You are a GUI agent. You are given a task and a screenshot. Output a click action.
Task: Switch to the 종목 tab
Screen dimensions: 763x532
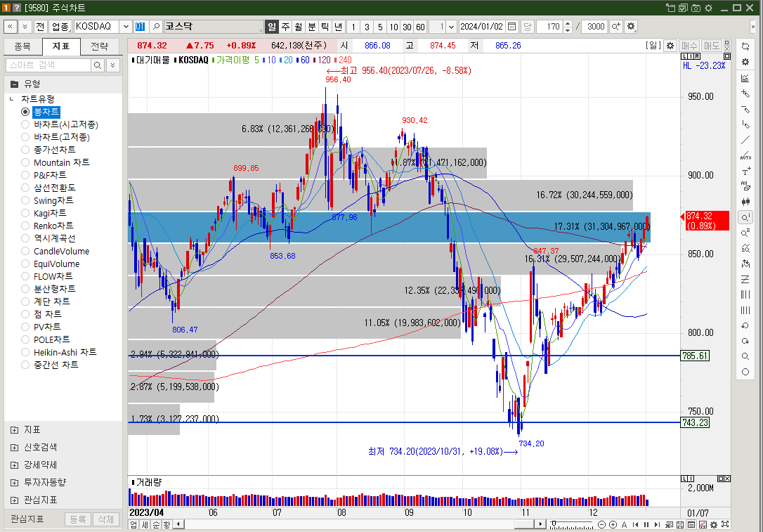pyautogui.click(x=22, y=46)
